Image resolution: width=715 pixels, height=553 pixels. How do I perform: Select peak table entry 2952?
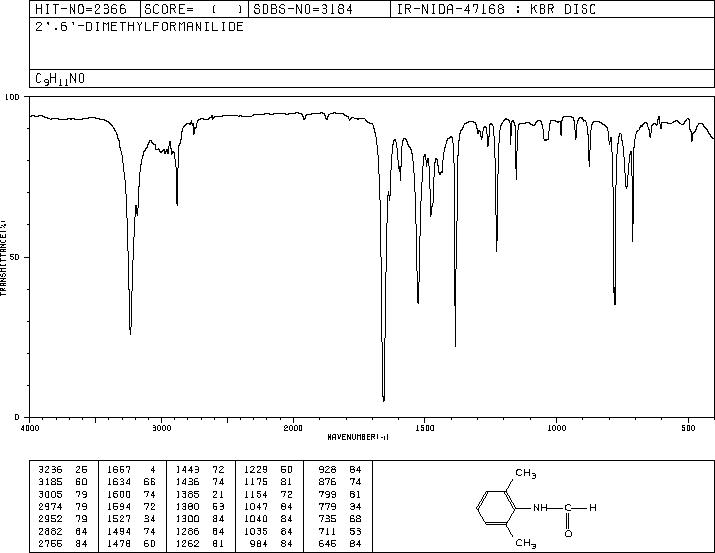tap(62, 519)
